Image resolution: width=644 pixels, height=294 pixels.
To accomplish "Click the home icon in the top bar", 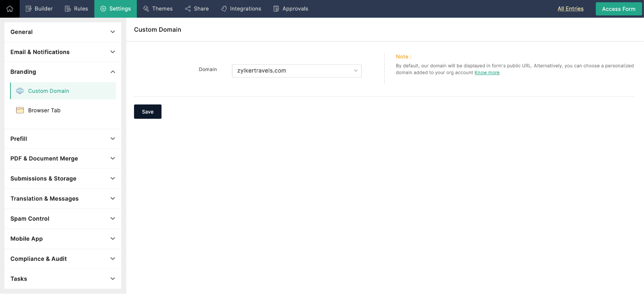I will 10,8.
